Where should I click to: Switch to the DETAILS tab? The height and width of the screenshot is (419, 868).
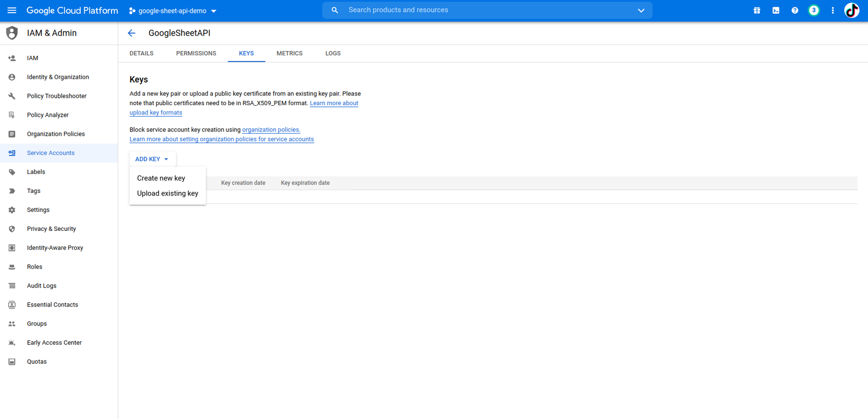pos(142,54)
